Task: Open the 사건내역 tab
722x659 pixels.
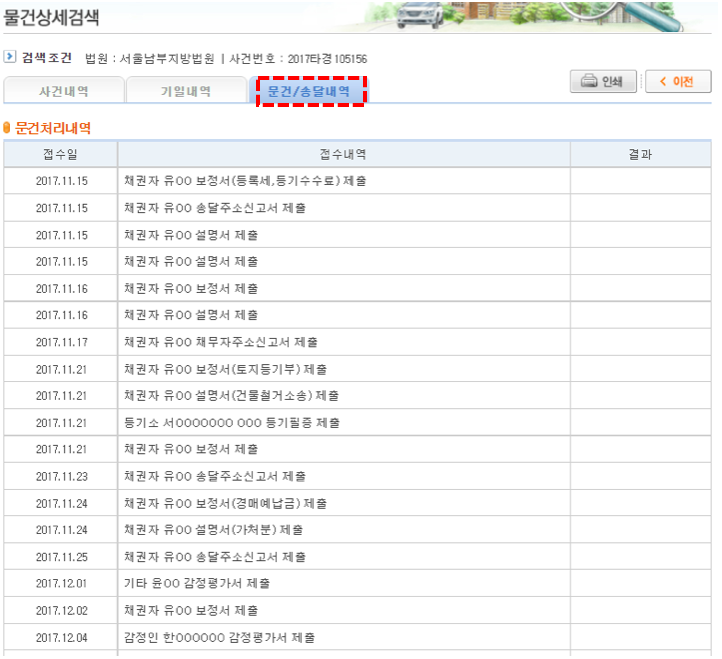Action: [x=64, y=90]
